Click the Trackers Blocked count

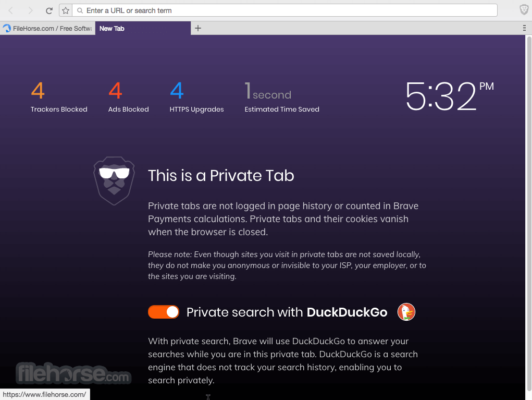(38, 91)
